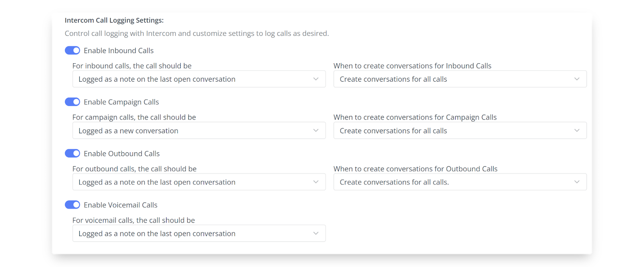Toggle Enable Voicemail Calls switch
This screenshot has height=267, width=644.
tap(72, 205)
